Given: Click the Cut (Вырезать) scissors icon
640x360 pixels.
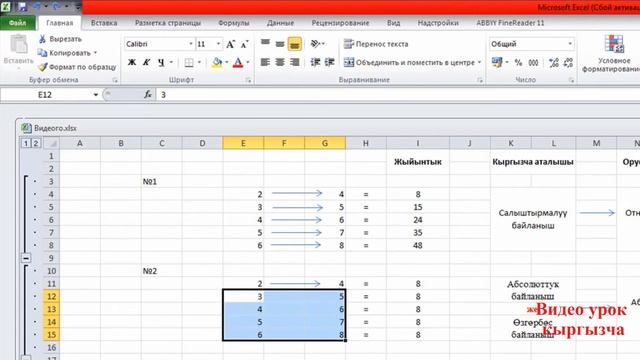Looking at the screenshot, I should [x=42, y=39].
